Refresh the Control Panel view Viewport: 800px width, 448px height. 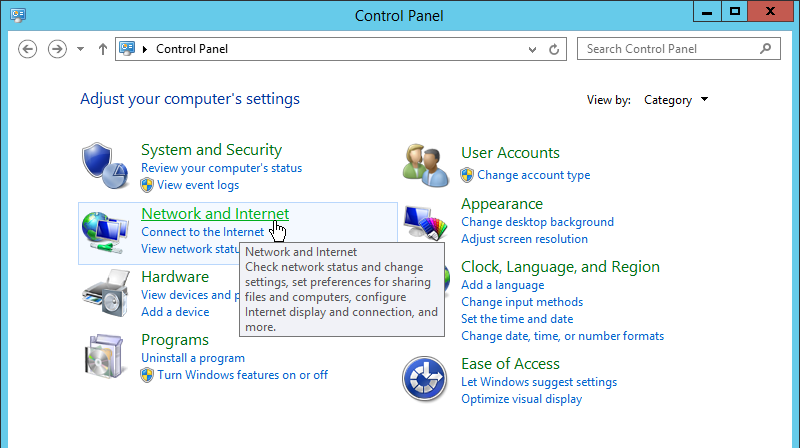(x=554, y=49)
